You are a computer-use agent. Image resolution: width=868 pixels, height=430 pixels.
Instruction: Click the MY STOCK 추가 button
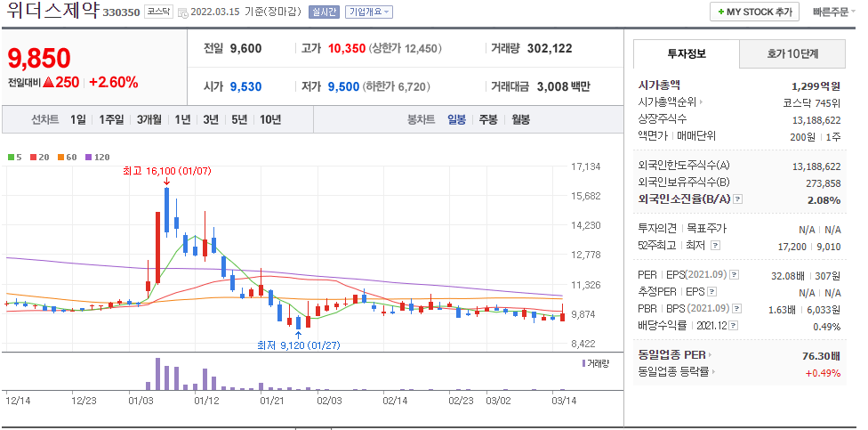click(x=754, y=12)
